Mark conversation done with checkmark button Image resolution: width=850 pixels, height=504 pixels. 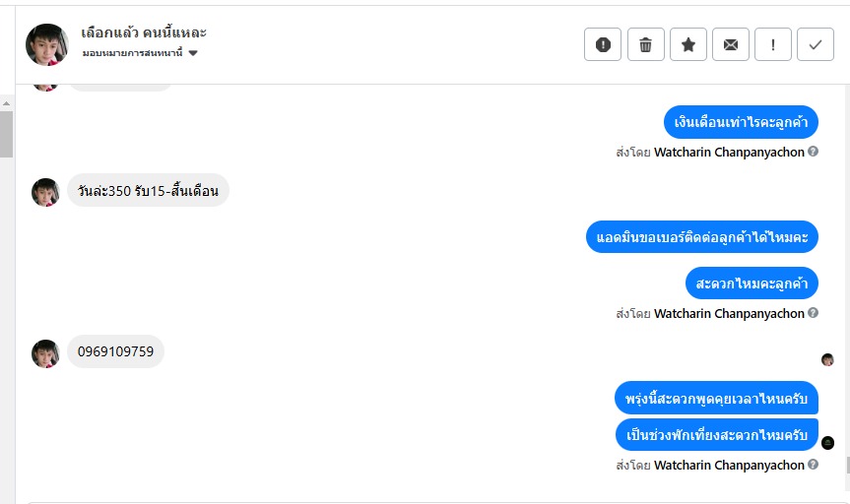[816, 44]
